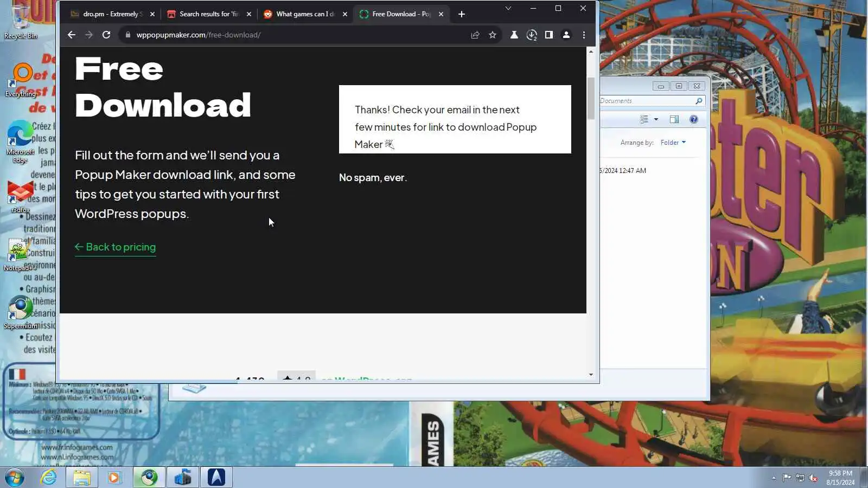This screenshot has width=868, height=488.
Task: Open the network tray icon
Action: (800, 478)
